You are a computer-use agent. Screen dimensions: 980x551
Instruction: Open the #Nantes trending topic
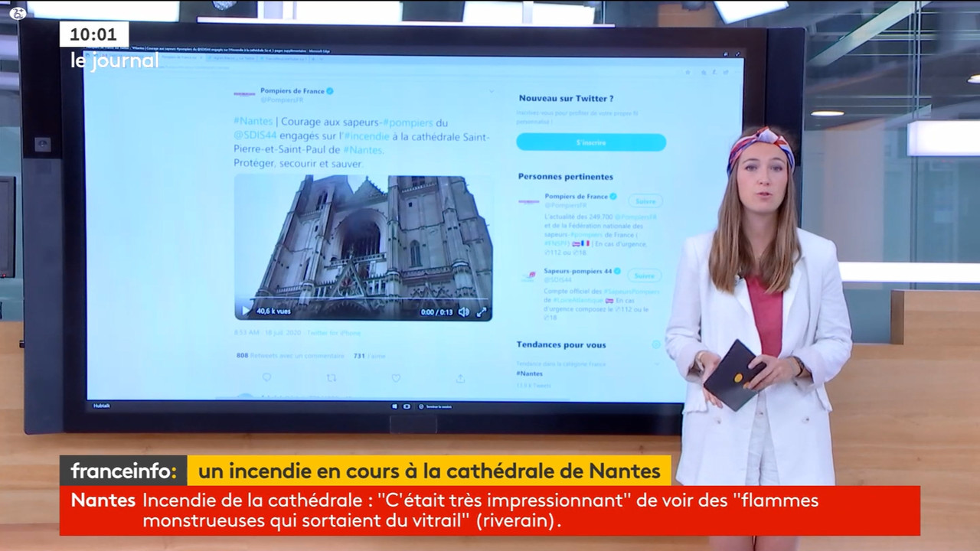pyautogui.click(x=530, y=373)
